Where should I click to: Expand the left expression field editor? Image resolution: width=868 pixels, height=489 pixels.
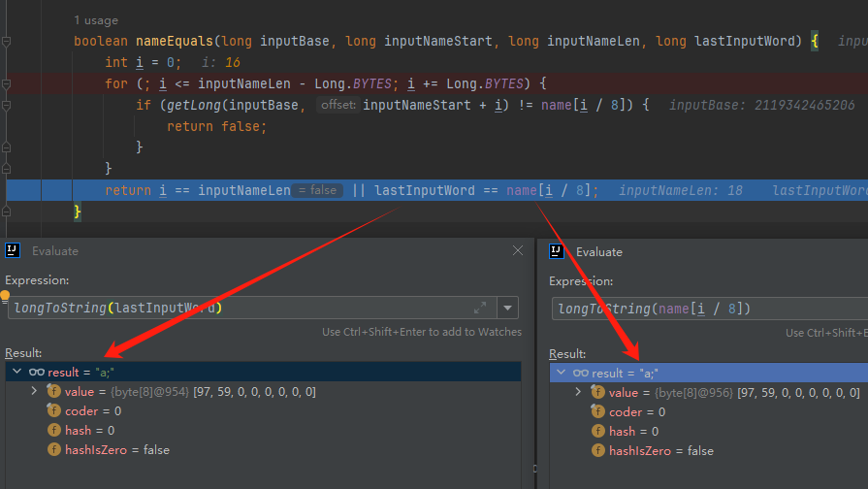pos(480,308)
